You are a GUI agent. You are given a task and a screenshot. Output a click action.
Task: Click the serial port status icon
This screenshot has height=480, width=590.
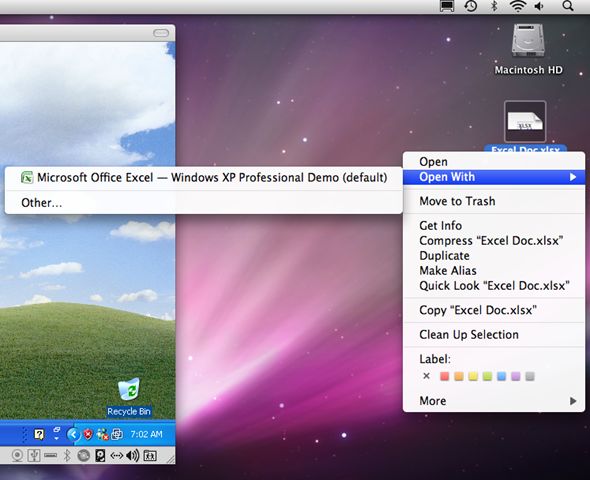pyautogui.click(x=50, y=456)
